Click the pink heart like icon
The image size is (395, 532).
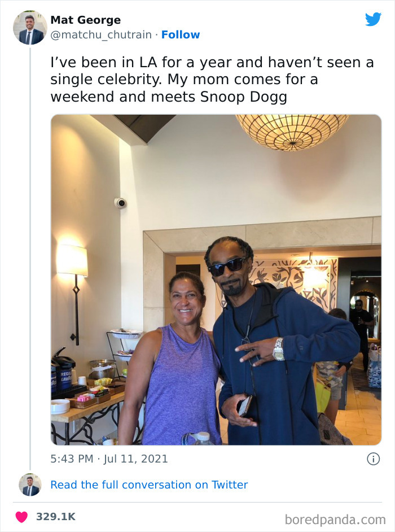pos(21,516)
